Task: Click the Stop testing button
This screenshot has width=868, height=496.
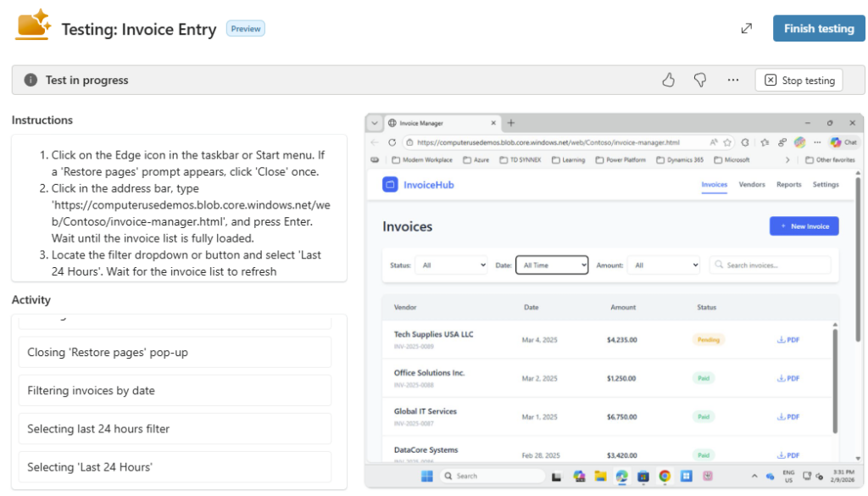Action: tap(798, 80)
